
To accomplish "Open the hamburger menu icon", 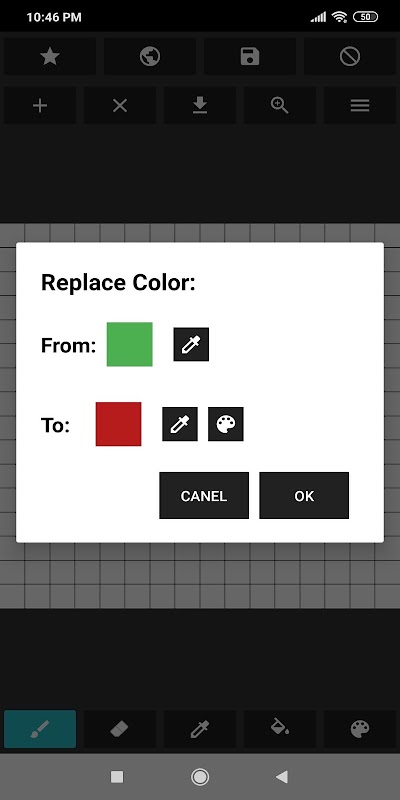I will click(x=360, y=106).
